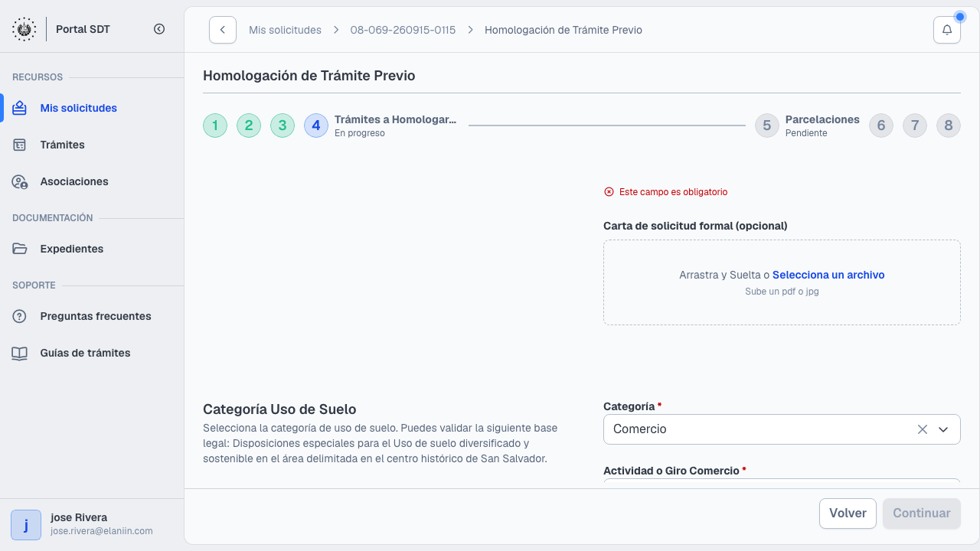Jump to step 6 of the wizard
This screenshot has width=980, height=551.
point(881,126)
